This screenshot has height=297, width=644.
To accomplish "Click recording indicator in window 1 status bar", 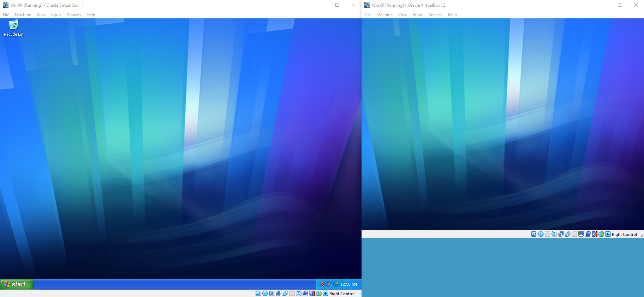I will pos(305,293).
